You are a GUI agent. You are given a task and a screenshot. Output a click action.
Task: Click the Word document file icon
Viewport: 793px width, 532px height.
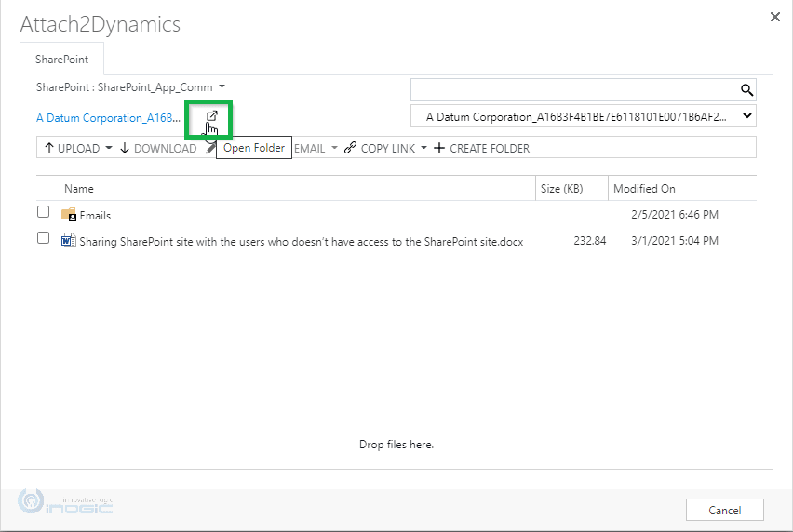(68, 240)
